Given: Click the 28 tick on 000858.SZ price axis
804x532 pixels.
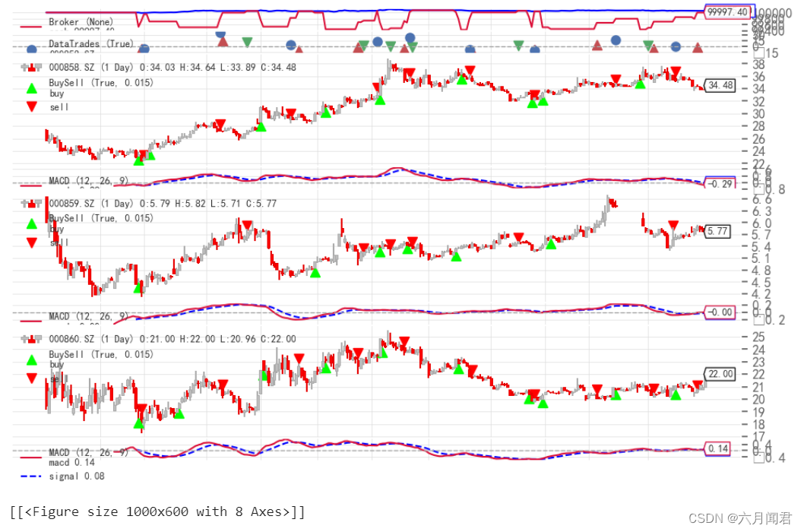Looking at the screenshot, I should 758,126.
